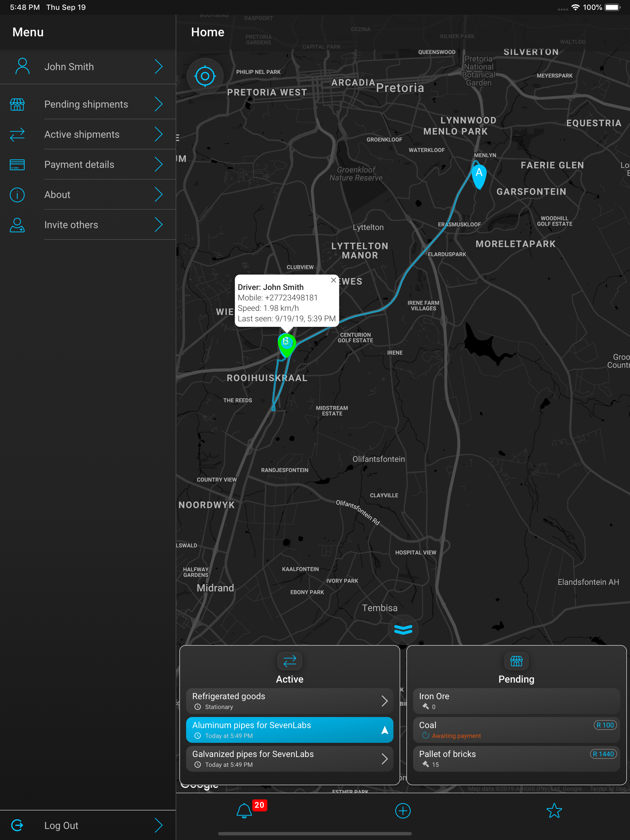Select Iron Ore pending shipment
The image size is (630, 840).
(516, 701)
